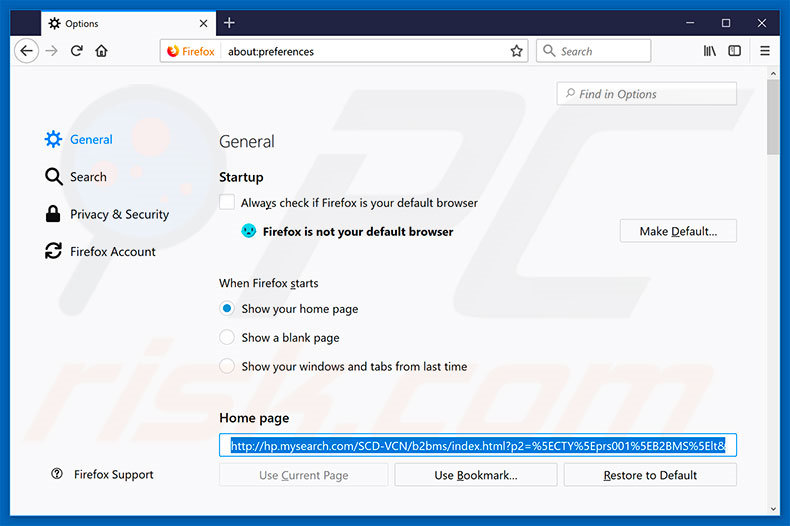Close the Options tab
This screenshot has height=526, width=790.
tap(204, 23)
